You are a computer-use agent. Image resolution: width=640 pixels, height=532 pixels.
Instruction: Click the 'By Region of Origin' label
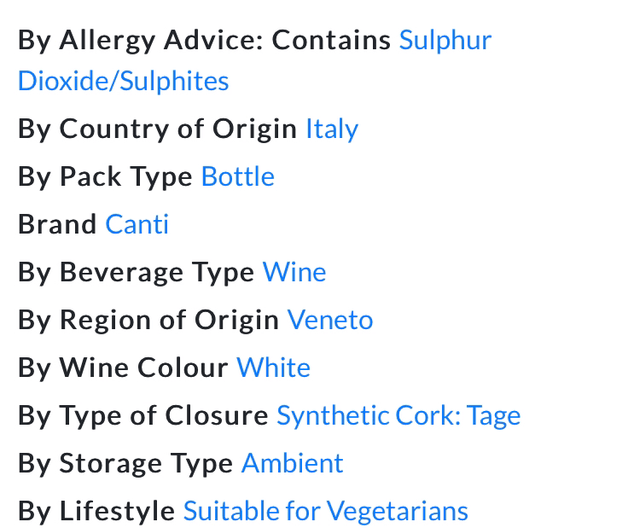148,321
